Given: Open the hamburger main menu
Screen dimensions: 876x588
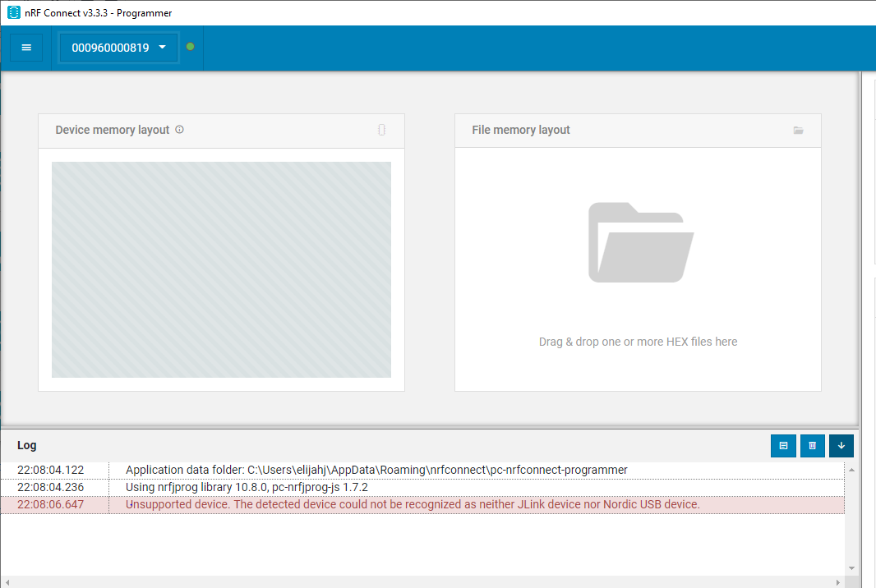Looking at the screenshot, I should (26, 48).
